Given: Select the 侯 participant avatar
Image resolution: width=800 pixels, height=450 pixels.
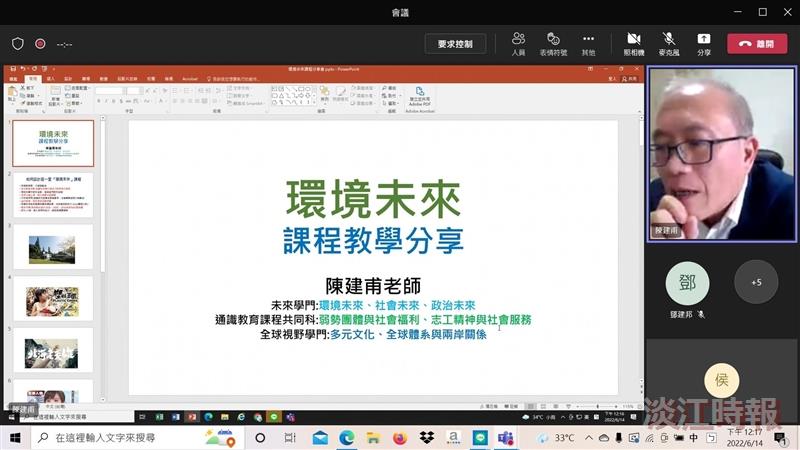Looking at the screenshot, I should click(x=721, y=380).
